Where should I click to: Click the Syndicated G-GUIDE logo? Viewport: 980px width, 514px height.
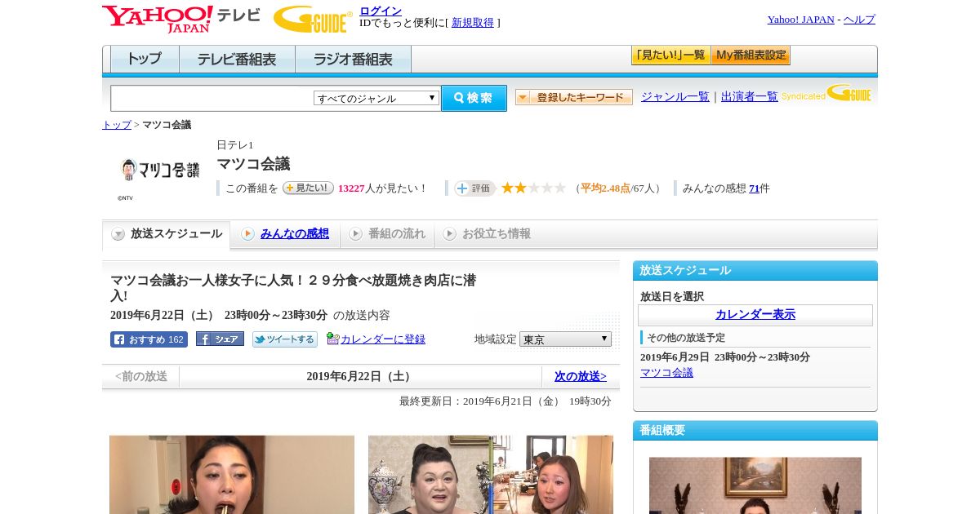pyautogui.click(x=826, y=93)
